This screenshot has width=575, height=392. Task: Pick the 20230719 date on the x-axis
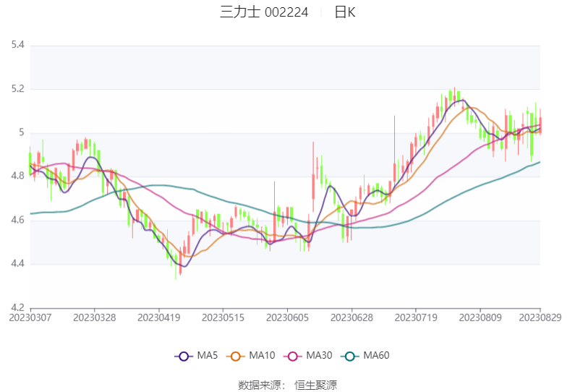coord(416,318)
